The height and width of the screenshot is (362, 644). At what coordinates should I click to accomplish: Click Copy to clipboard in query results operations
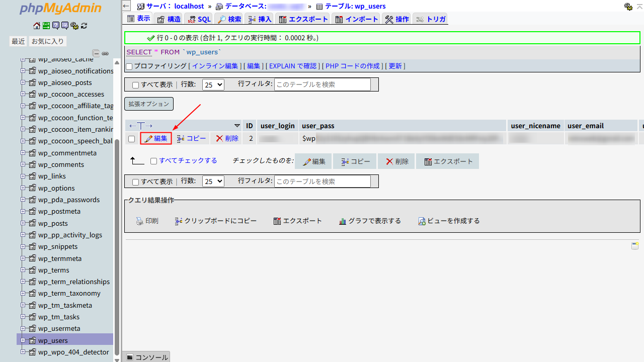(x=215, y=221)
